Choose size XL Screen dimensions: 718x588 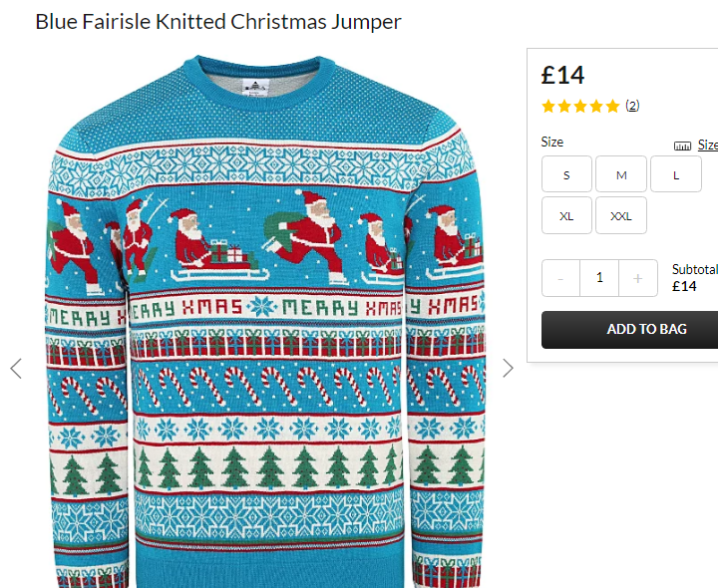566,215
